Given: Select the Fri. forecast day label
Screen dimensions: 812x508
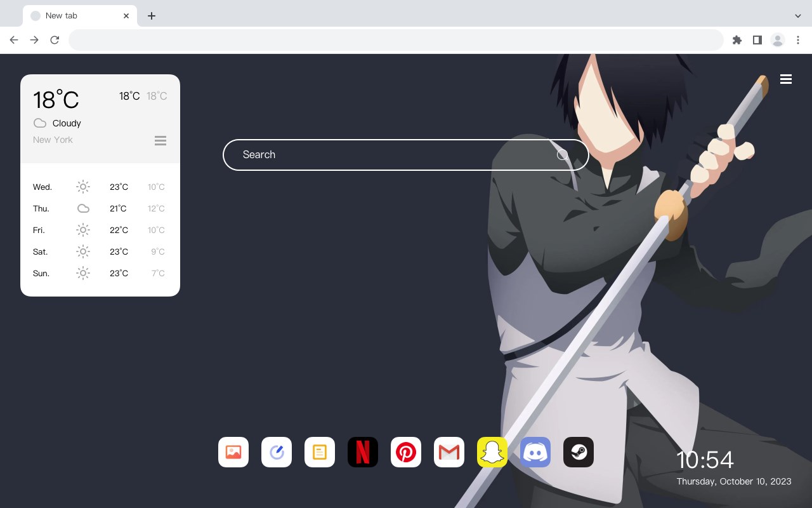Looking at the screenshot, I should tap(39, 230).
